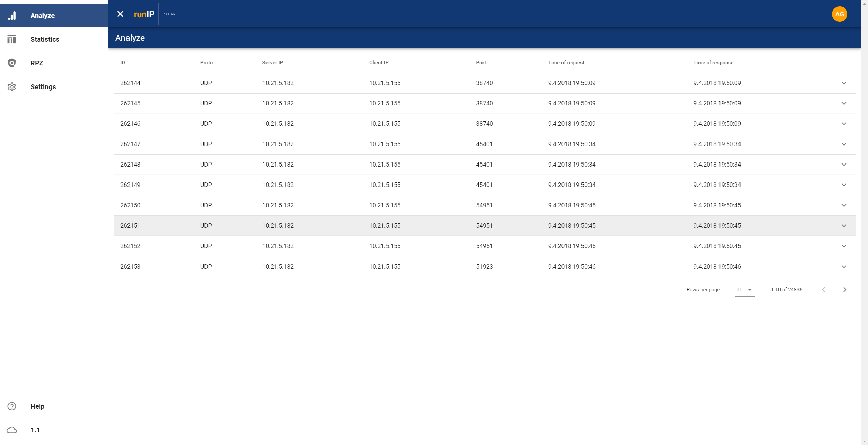
Task: Click the runIP Radar logo
Action: tap(144, 14)
